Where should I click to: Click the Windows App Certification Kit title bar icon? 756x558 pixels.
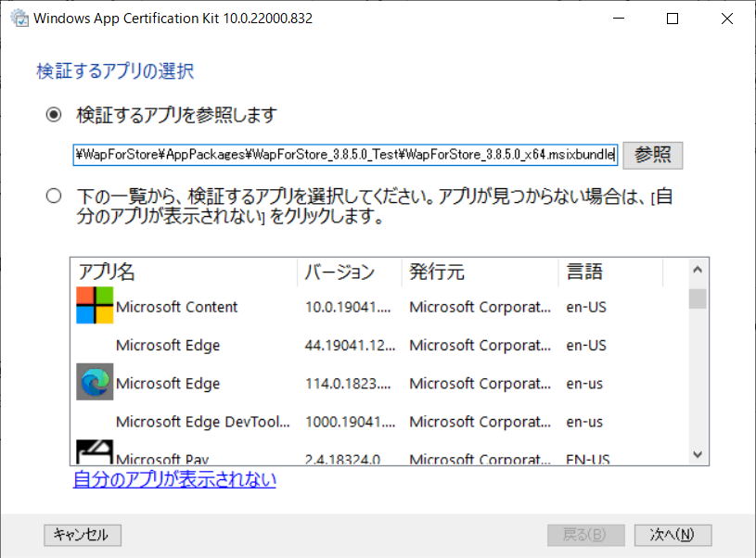pos(19,17)
